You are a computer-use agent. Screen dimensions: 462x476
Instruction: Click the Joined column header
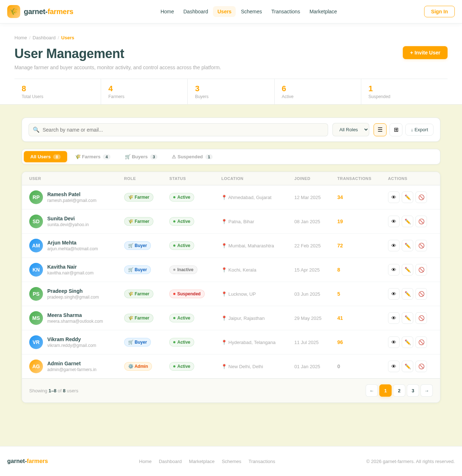[302, 178]
